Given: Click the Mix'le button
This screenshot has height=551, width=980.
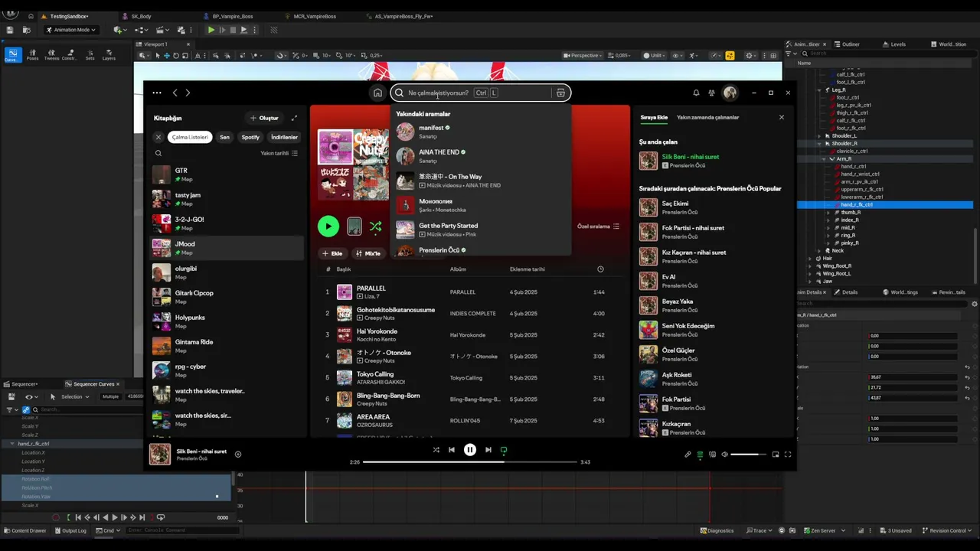Looking at the screenshot, I should [x=368, y=253].
